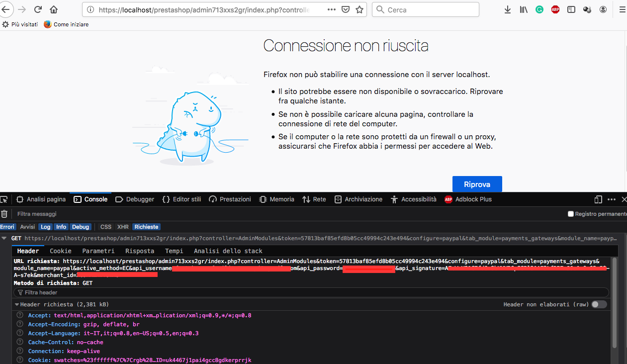The height and width of the screenshot is (364, 627).
Task: Open Analisi dello stack tab
Action: [228, 251]
